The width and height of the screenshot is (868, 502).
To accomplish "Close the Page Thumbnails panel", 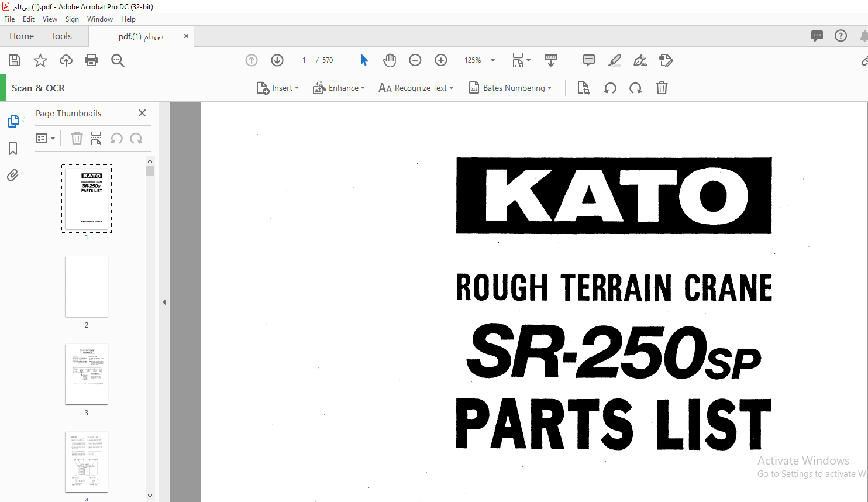I will coord(142,113).
